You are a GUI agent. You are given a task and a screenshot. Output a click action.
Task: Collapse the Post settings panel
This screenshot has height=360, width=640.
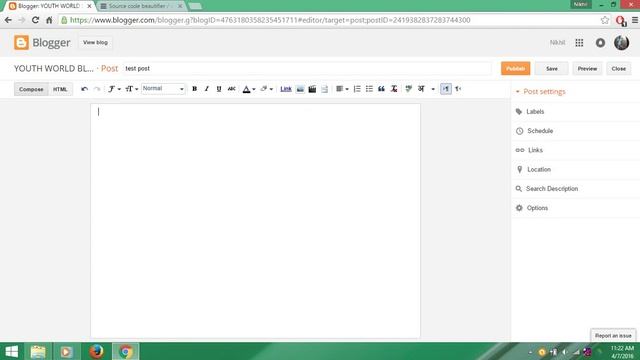point(540,91)
